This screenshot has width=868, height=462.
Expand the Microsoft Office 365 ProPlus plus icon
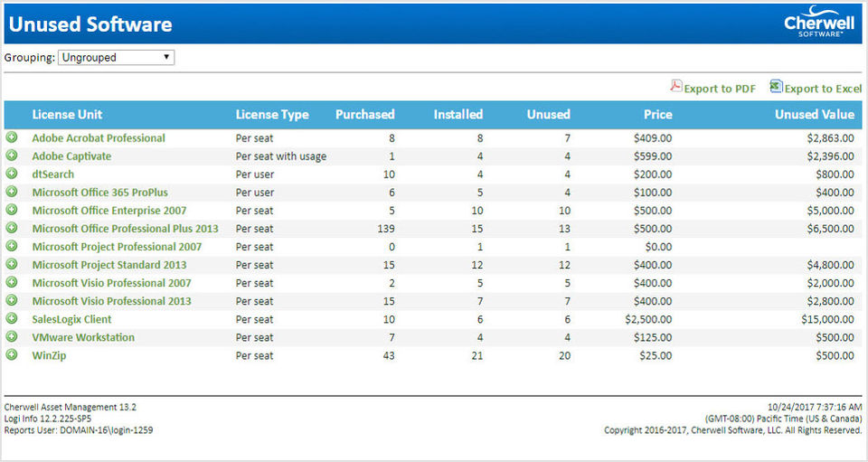pos(12,192)
